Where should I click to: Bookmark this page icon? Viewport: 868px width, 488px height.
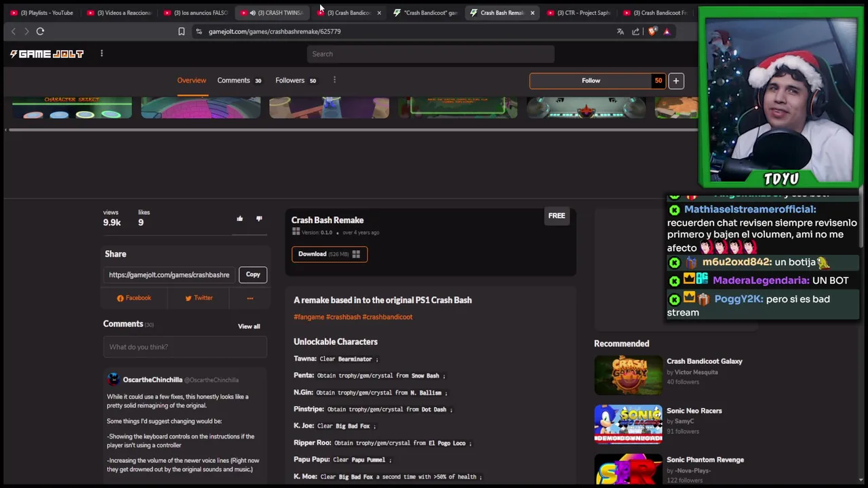point(181,31)
